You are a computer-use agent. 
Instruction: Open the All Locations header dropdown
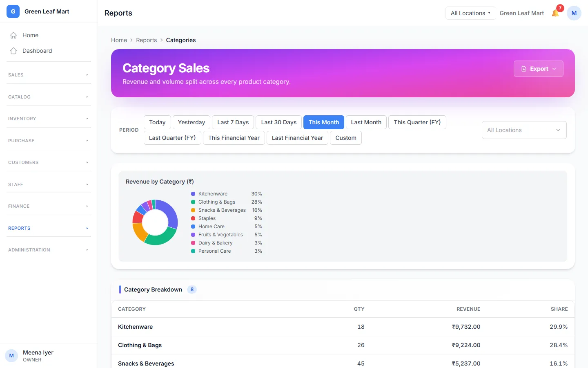pyautogui.click(x=470, y=13)
